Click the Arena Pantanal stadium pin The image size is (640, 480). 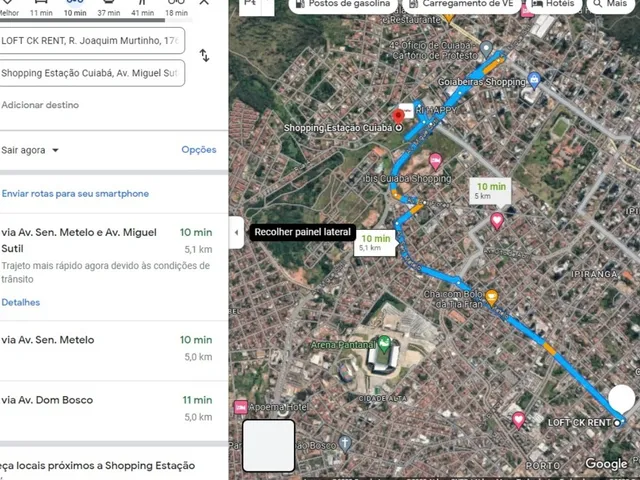coord(384,344)
